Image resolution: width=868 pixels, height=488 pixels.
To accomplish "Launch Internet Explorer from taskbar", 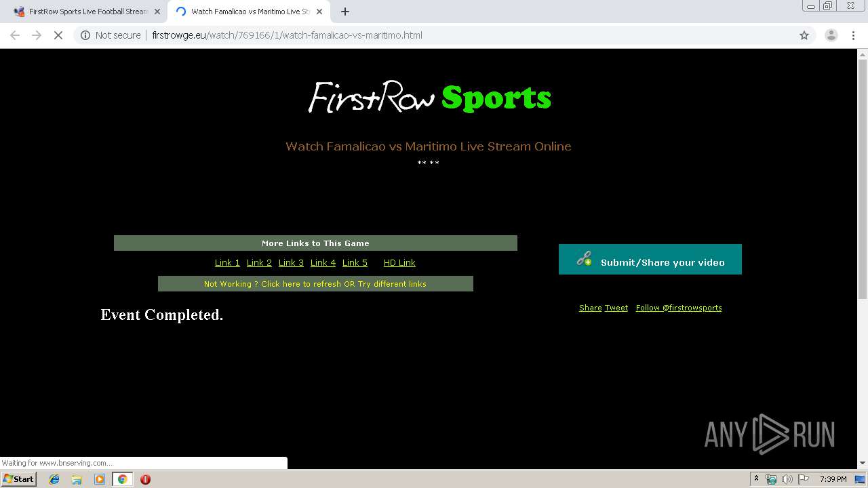I will [x=54, y=479].
